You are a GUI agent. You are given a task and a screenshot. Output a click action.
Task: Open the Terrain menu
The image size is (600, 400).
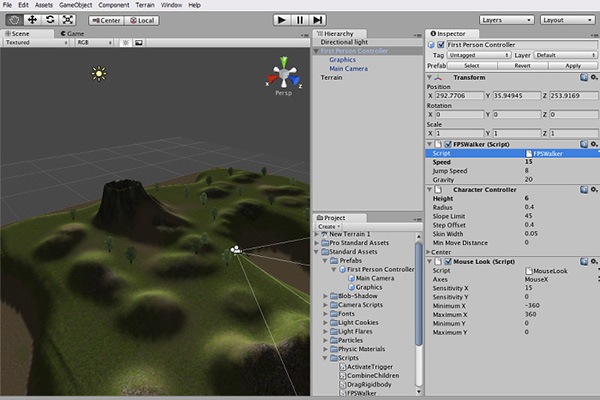(145, 5)
